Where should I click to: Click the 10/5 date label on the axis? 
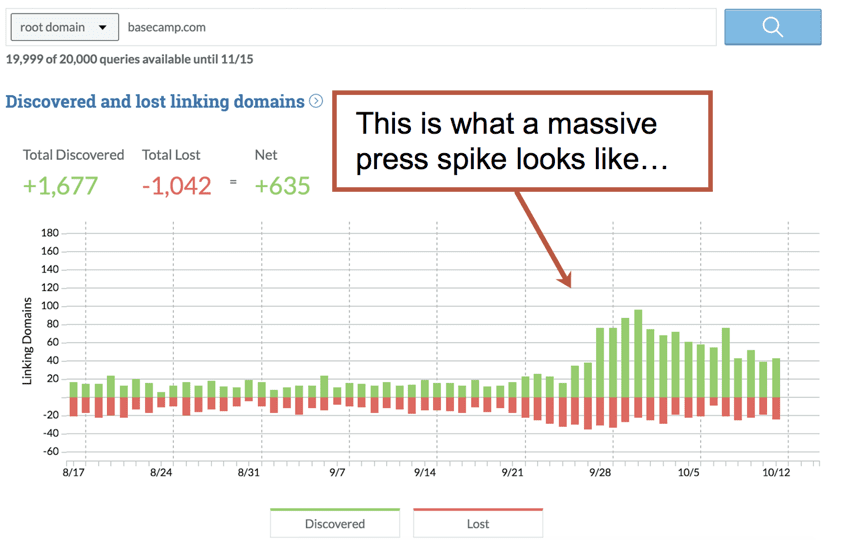688,472
